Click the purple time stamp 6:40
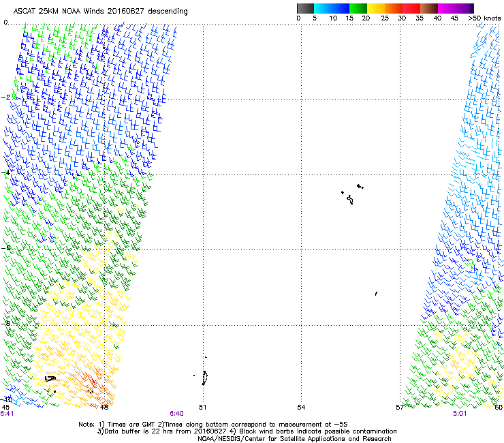 click(x=177, y=414)
